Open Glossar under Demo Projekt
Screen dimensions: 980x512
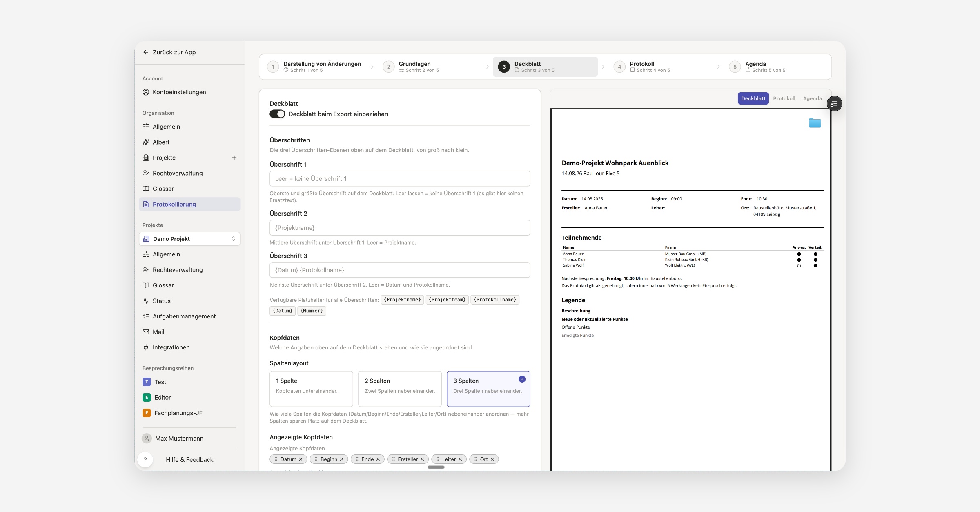click(x=189, y=285)
